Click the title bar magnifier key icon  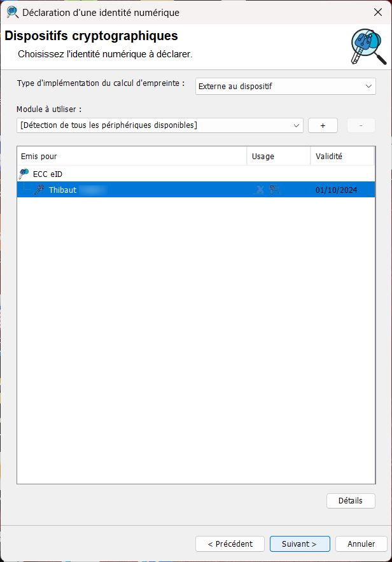tap(13, 12)
